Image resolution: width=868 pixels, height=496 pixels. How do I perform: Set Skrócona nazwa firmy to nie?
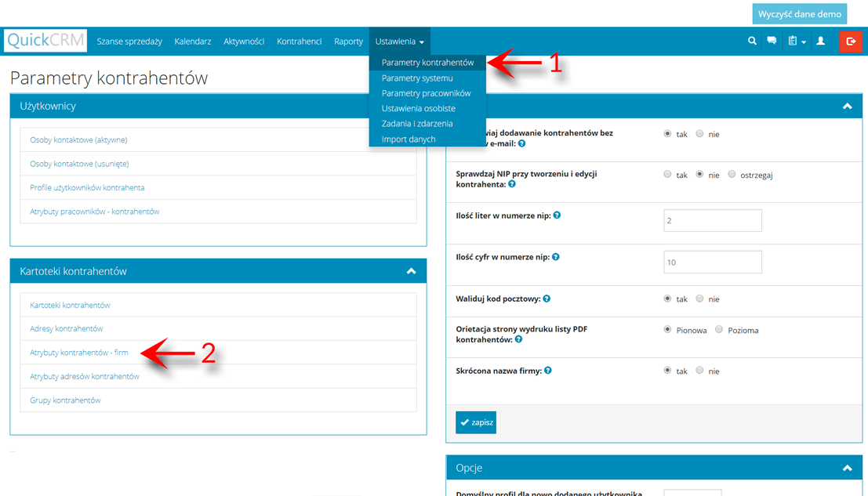(699, 371)
